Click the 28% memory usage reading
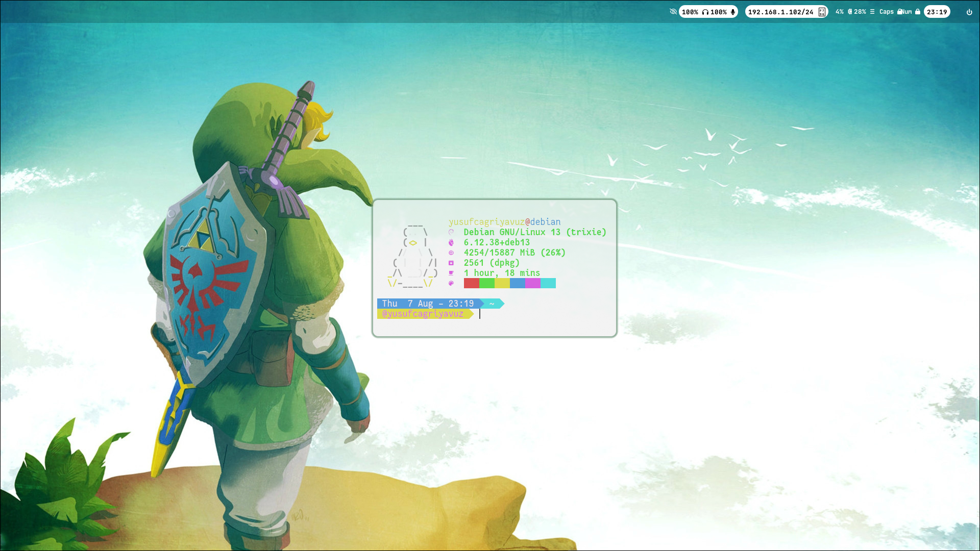The image size is (980, 551). point(860,12)
